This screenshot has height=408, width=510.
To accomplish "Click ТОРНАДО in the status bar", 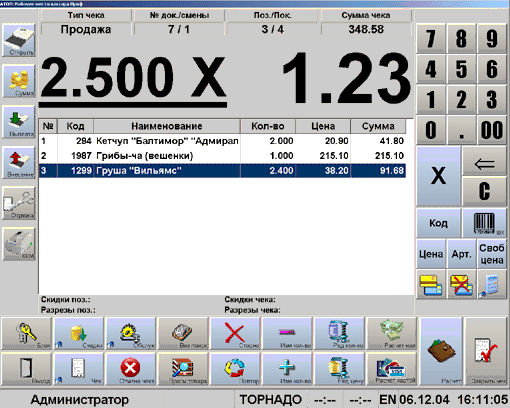I will [271, 399].
